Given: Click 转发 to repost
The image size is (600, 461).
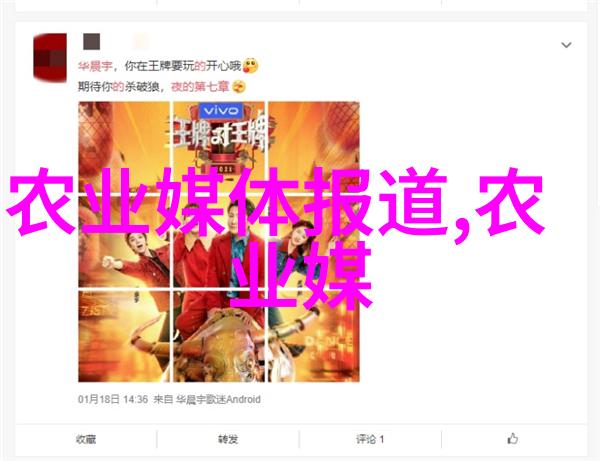Looking at the screenshot, I should (x=228, y=439).
